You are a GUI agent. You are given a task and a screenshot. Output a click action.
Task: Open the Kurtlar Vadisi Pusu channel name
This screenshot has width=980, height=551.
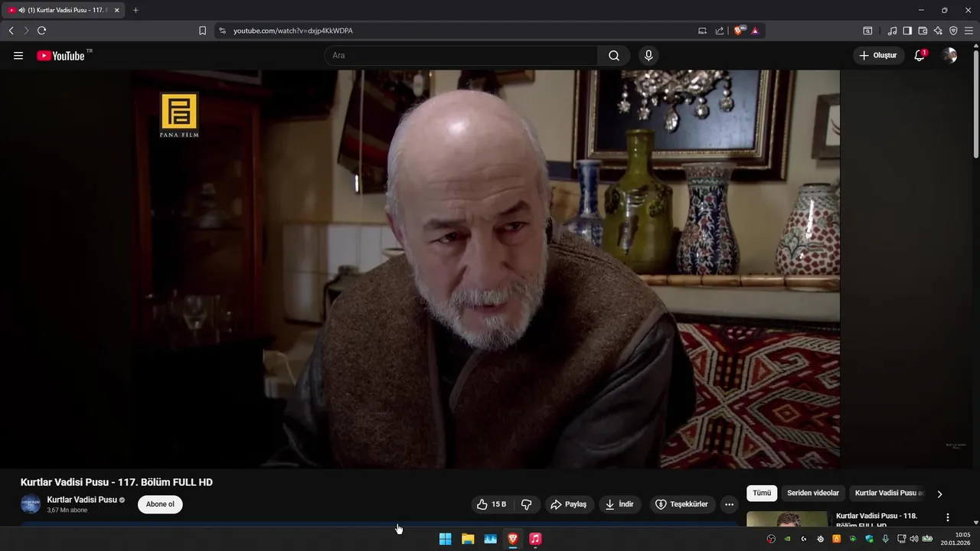(81, 500)
